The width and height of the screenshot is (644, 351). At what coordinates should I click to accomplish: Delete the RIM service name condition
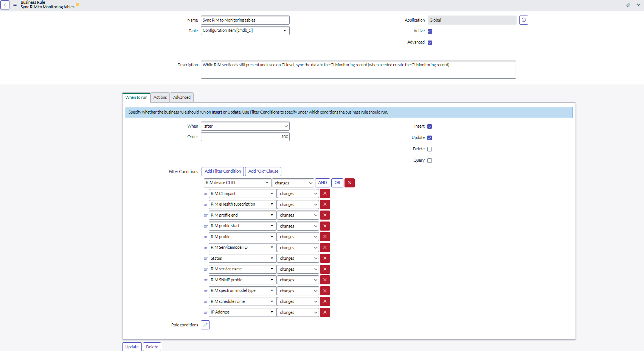tap(325, 269)
